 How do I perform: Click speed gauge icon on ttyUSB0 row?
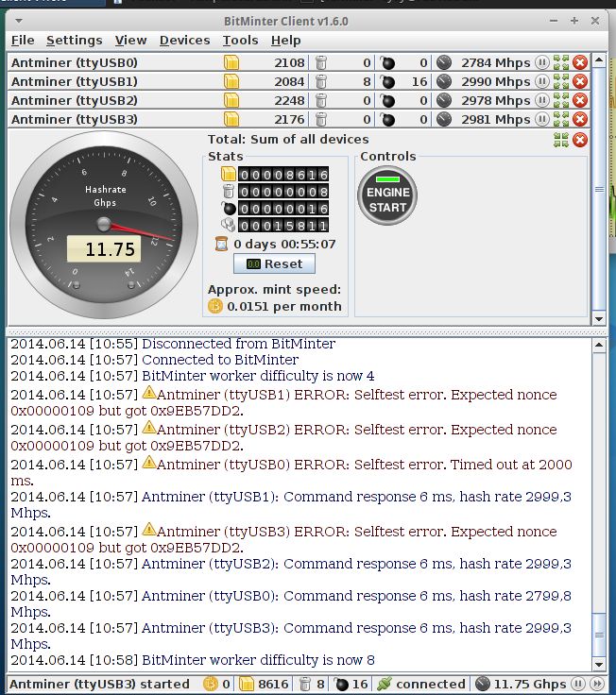[444, 62]
